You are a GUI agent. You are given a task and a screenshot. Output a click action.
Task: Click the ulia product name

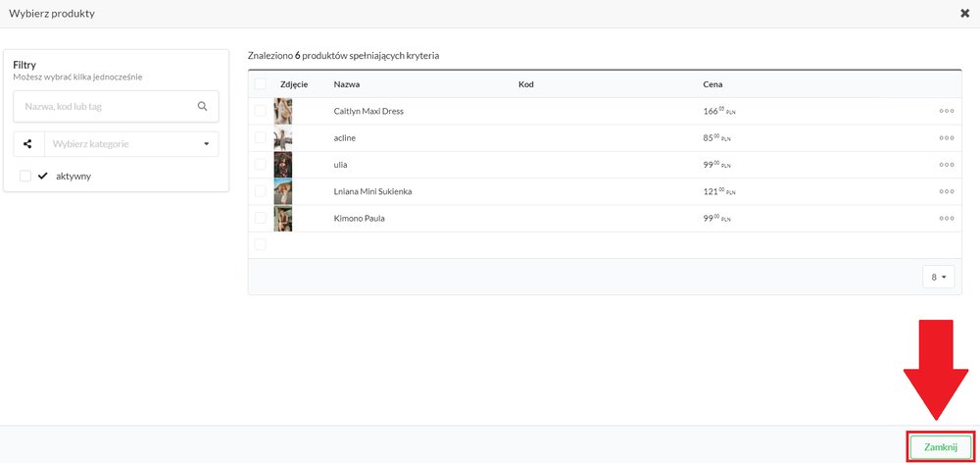point(341,165)
